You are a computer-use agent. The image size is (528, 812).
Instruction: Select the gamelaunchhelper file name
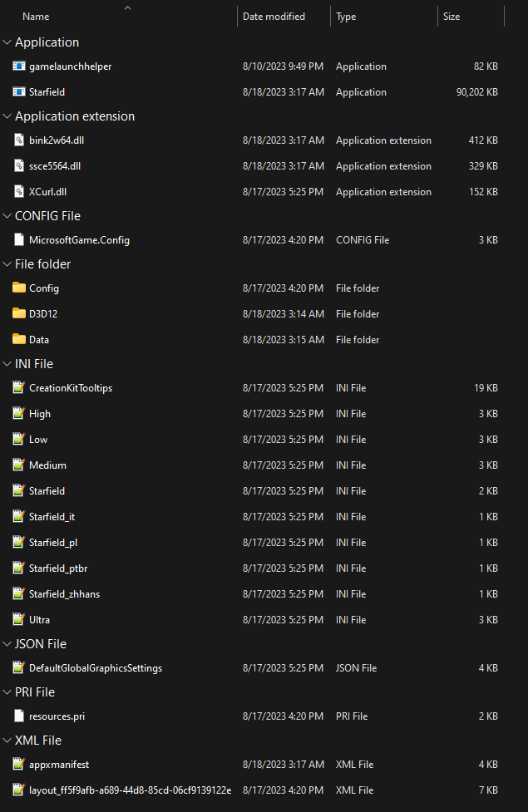pyautogui.click(x=71, y=66)
